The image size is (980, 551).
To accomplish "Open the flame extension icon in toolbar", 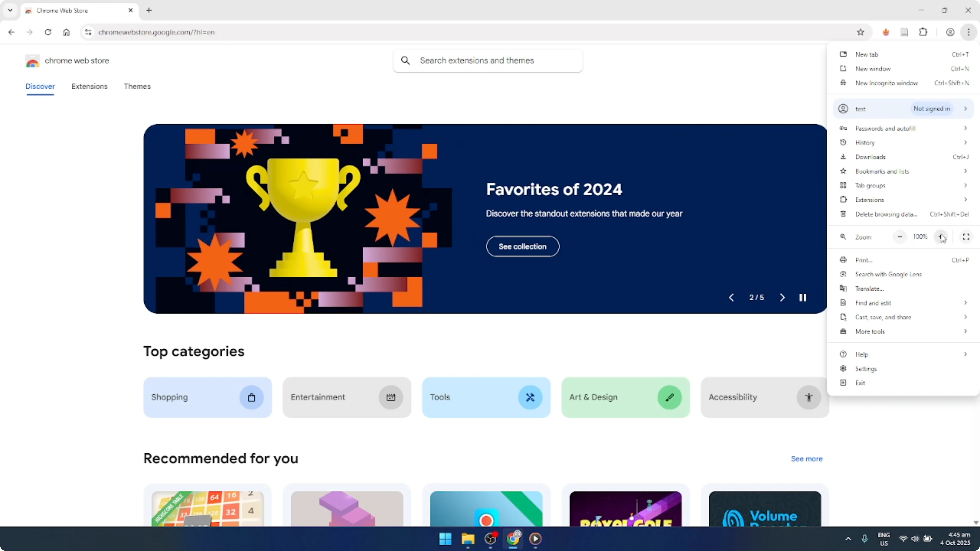I will pyautogui.click(x=886, y=32).
